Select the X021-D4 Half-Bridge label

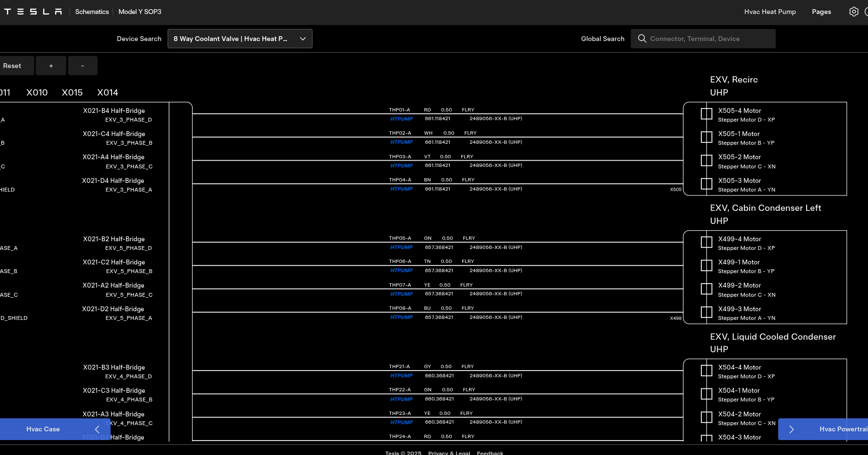pyautogui.click(x=113, y=180)
